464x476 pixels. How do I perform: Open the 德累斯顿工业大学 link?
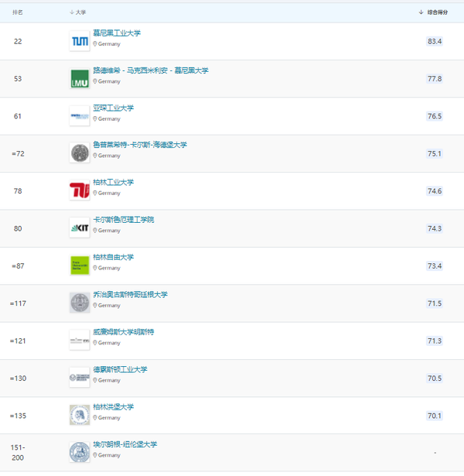click(120, 369)
